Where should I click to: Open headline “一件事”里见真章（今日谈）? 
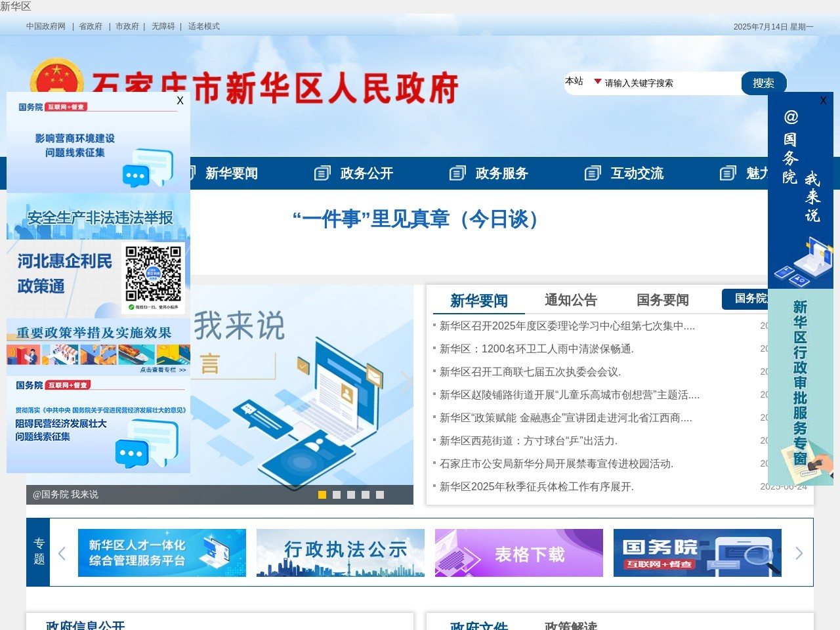tap(419, 219)
